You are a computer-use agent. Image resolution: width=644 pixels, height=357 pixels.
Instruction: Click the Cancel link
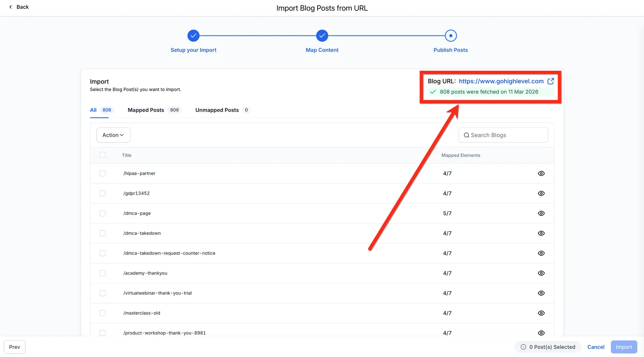[596, 347]
